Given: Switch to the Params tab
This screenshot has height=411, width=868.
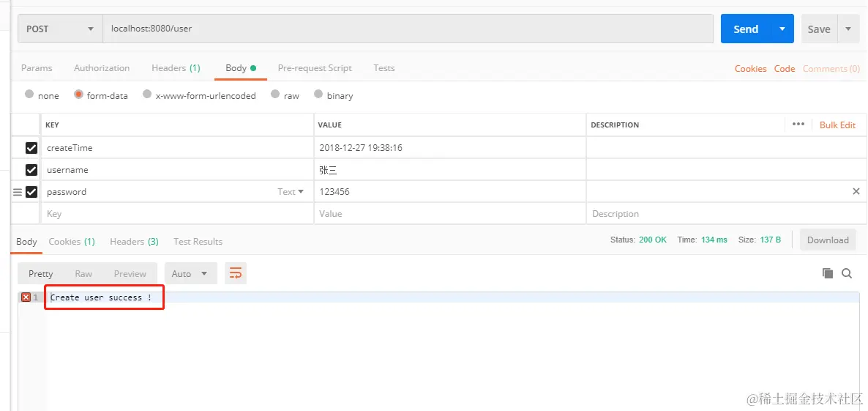Looking at the screenshot, I should [x=37, y=68].
